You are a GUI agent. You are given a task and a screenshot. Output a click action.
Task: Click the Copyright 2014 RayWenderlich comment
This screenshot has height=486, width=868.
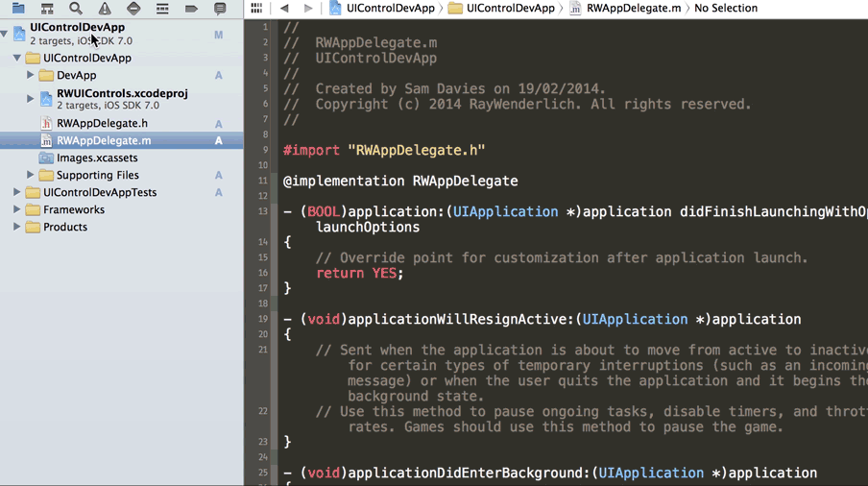[517, 104]
